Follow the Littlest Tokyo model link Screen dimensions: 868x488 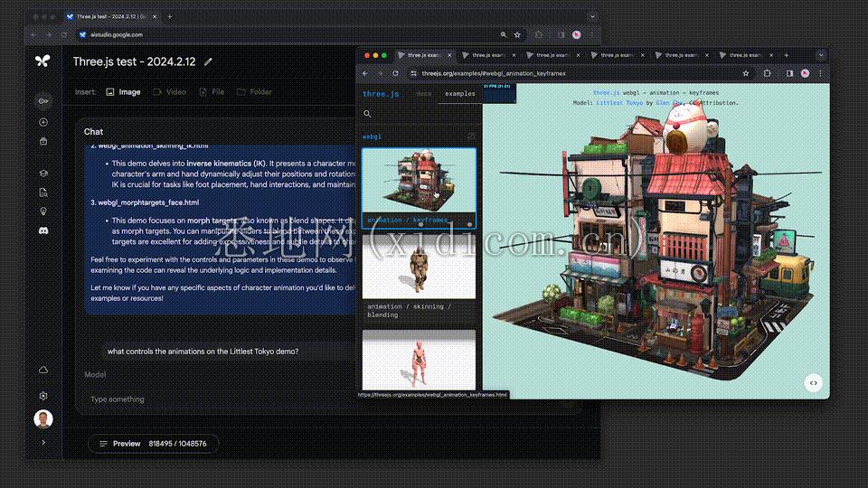pyautogui.click(x=619, y=103)
